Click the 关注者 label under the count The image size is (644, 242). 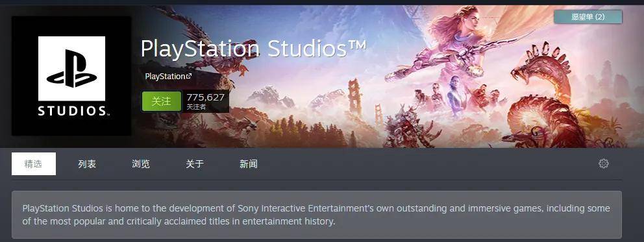click(196, 107)
